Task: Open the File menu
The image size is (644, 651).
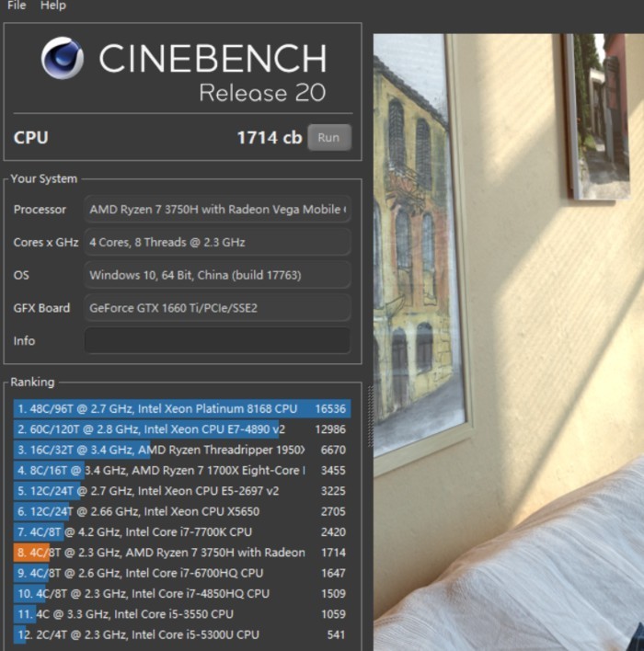Action: pos(17,6)
